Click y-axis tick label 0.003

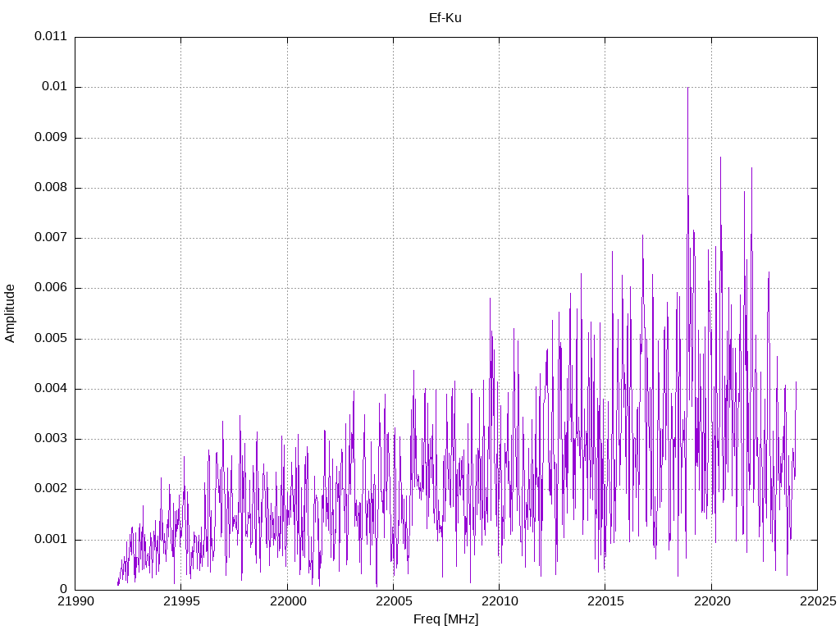click(x=51, y=439)
